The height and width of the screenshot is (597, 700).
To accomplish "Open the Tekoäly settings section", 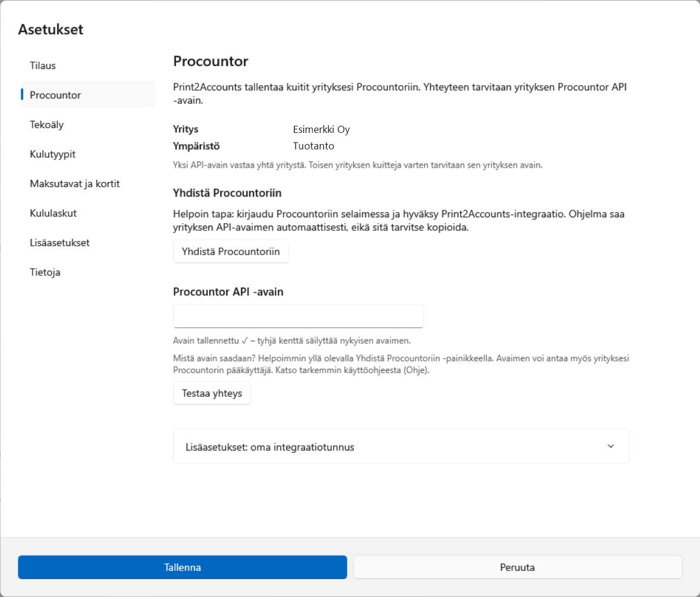I will [x=87, y=125].
